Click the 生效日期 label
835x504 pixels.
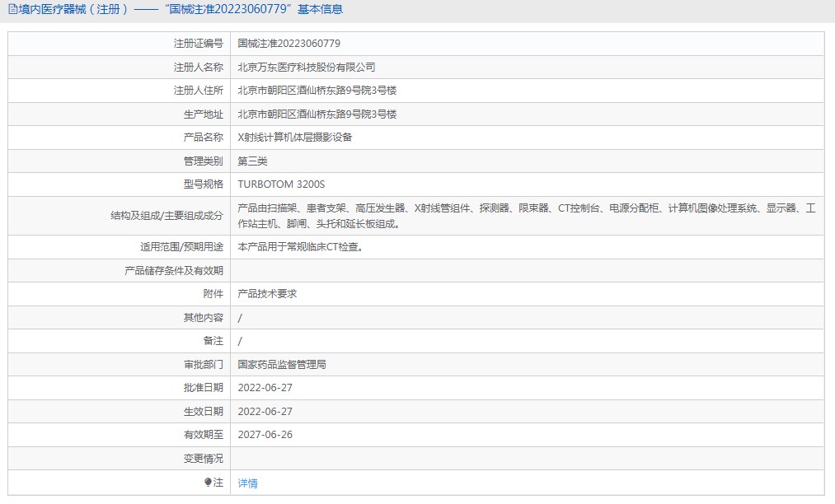pyautogui.click(x=203, y=412)
